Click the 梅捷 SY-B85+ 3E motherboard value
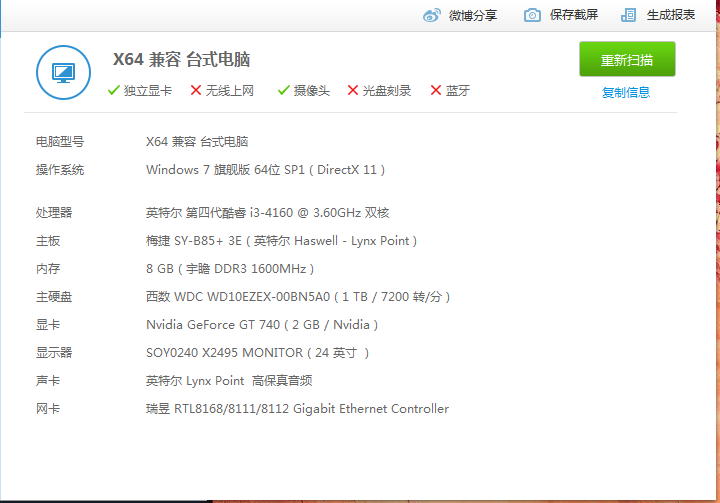This screenshot has height=503, width=720. [x=281, y=241]
